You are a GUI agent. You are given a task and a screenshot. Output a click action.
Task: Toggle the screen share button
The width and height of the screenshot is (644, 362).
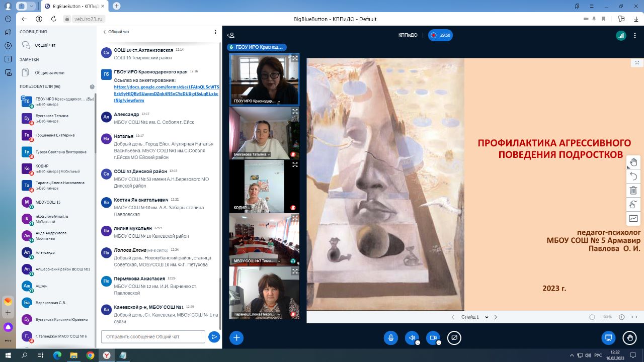454,338
